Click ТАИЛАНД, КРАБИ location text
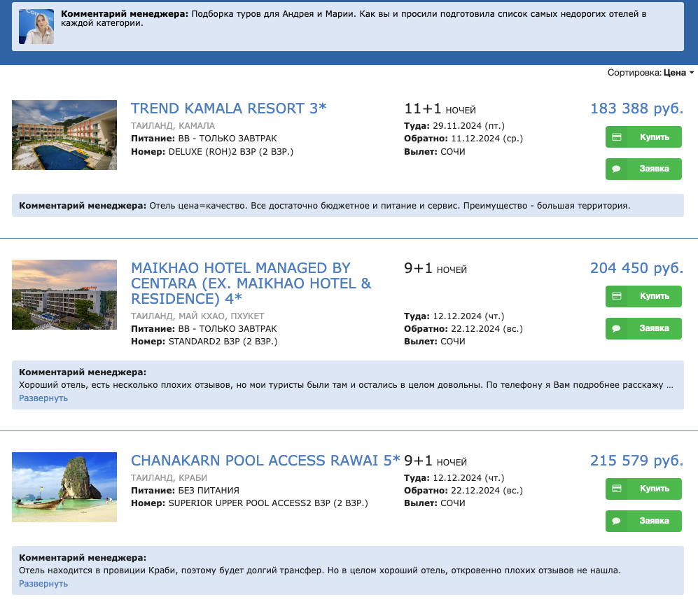The height and width of the screenshot is (616, 698). click(x=169, y=477)
